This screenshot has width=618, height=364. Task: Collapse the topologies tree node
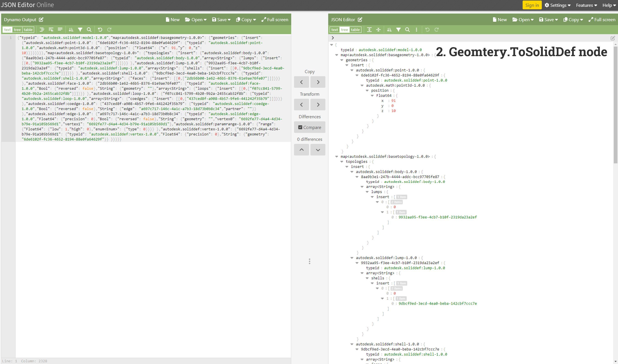pos(342,162)
